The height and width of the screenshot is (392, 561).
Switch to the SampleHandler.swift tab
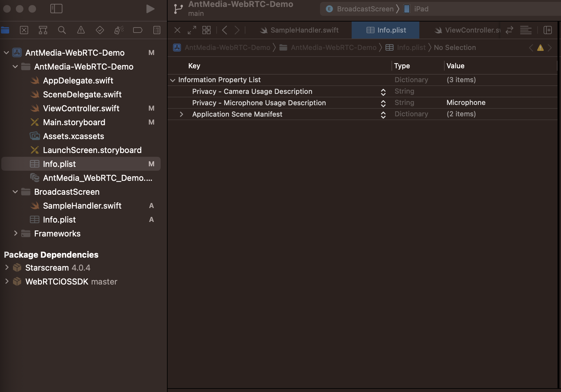[299, 30]
